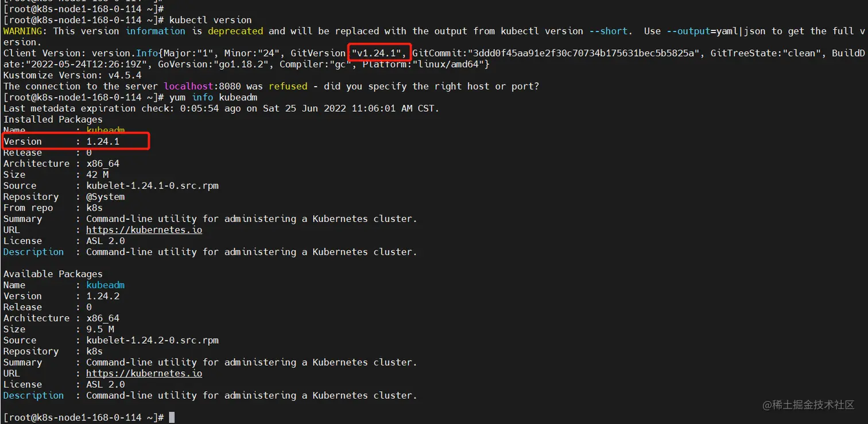Screen dimensions: 868x424
Task: Select Name "kubeadm" under Available Packages
Action: click(105, 285)
